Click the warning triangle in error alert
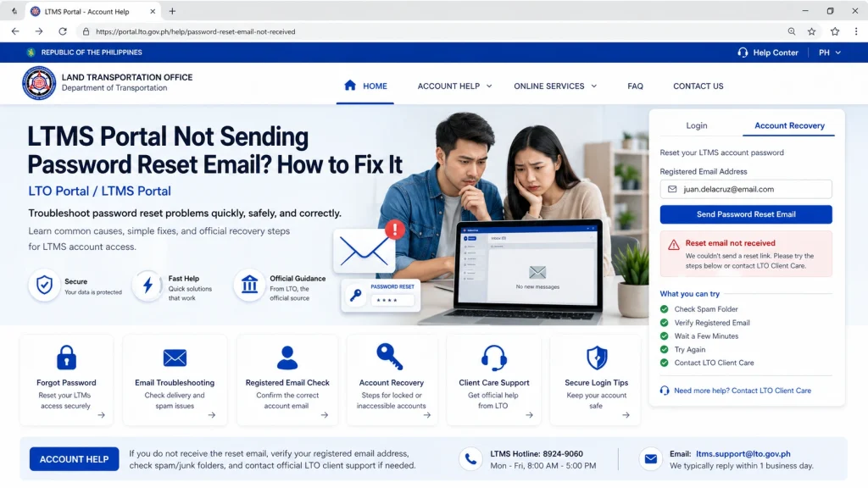Screen dimensions: 868x488 point(674,245)
